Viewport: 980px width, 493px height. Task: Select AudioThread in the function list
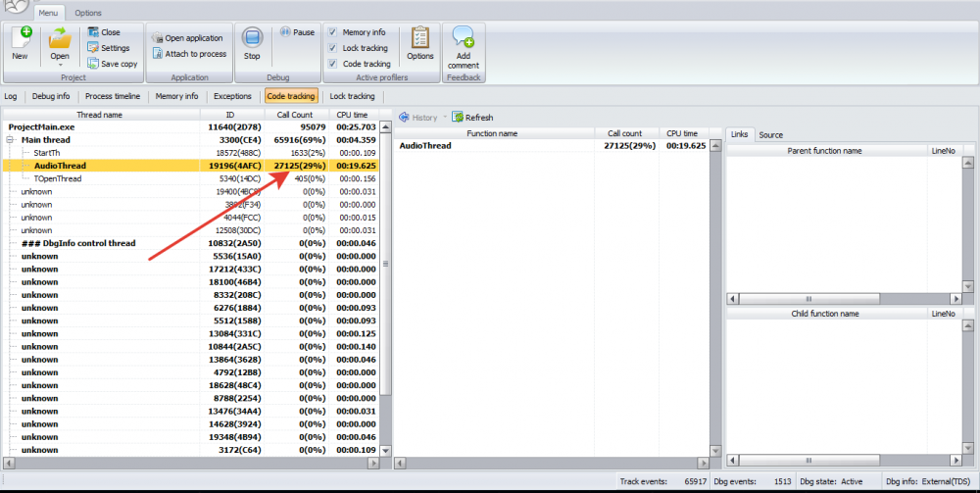(x=552, y=146)
